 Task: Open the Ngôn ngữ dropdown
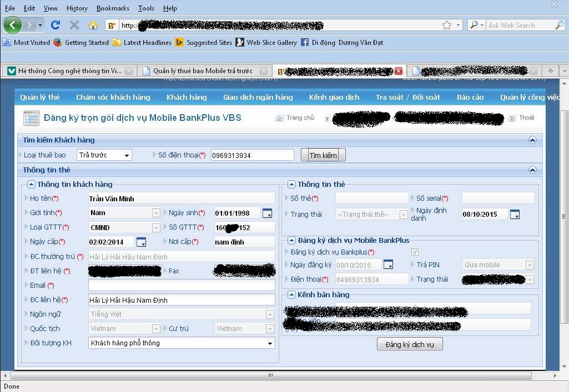coord(182,314)
